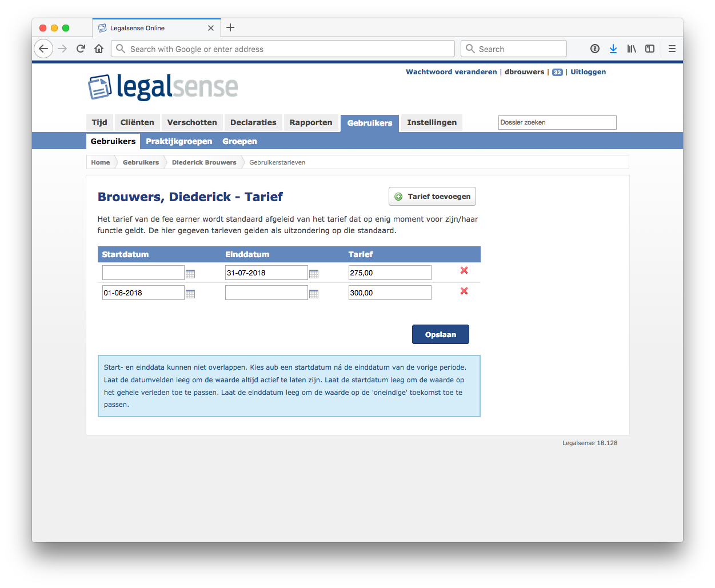Close the Legalsense Online tab
Image resolution: width=715 pixels, height=588 pixels.
click(x=211, y=28)
